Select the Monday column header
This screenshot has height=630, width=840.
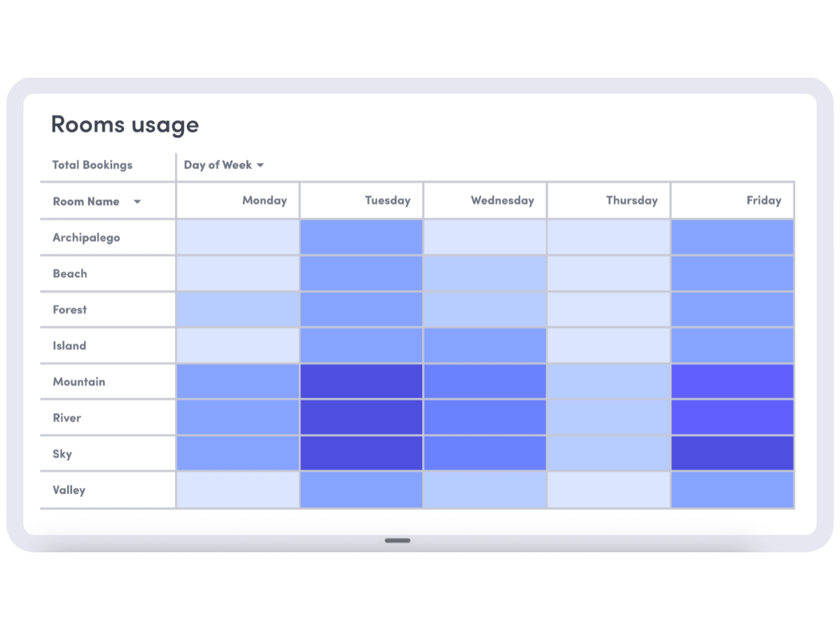(x=238, y=200)
